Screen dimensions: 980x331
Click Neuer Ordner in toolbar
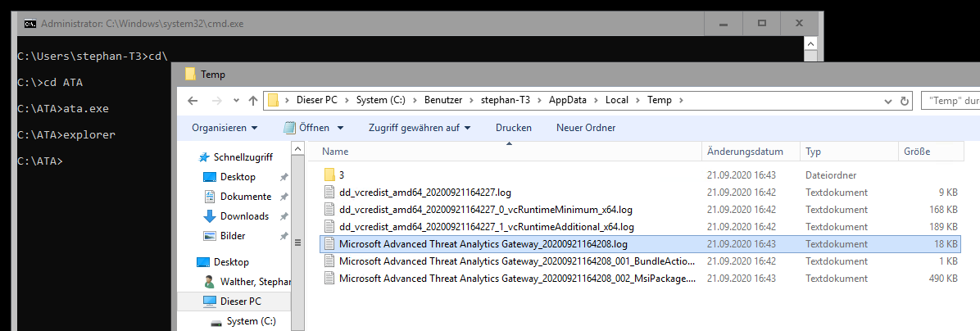(x=586, y=128)
